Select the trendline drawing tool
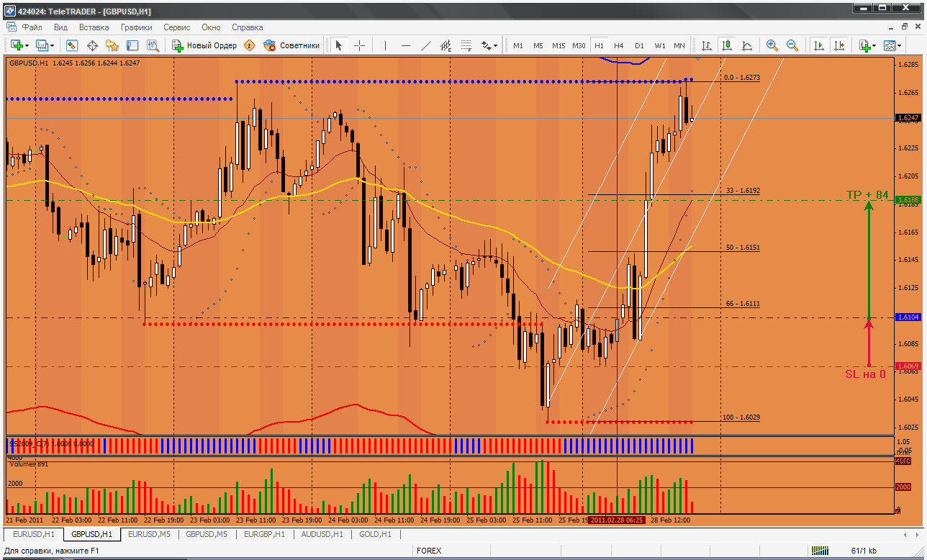 click(x=425, y=45)
